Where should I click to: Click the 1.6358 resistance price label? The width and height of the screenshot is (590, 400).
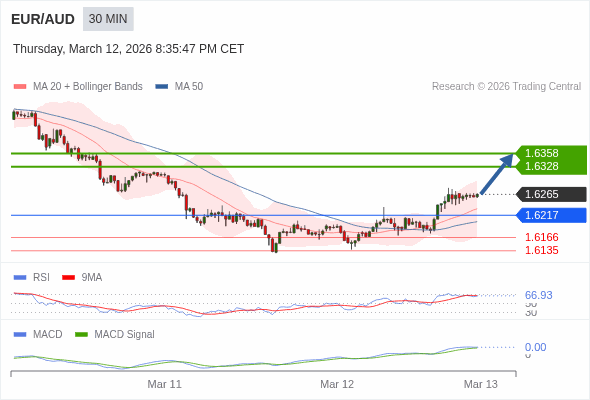click(541, 153)
